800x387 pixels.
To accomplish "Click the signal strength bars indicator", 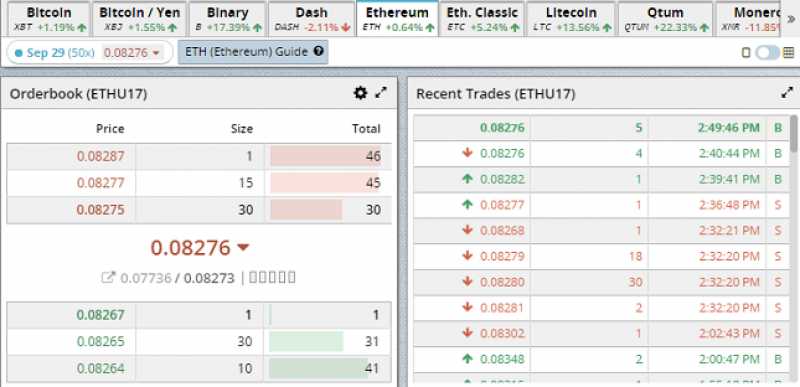I will [x=272, y=278].
